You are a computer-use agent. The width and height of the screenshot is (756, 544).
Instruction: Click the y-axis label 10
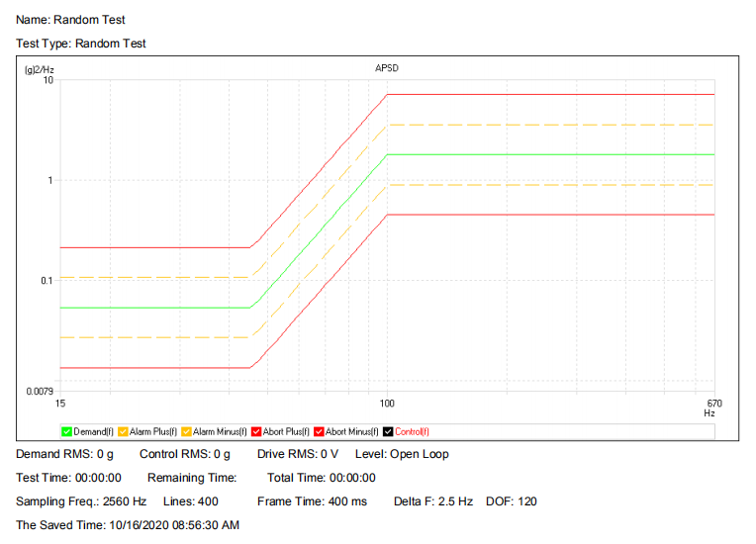click(48, 80)
